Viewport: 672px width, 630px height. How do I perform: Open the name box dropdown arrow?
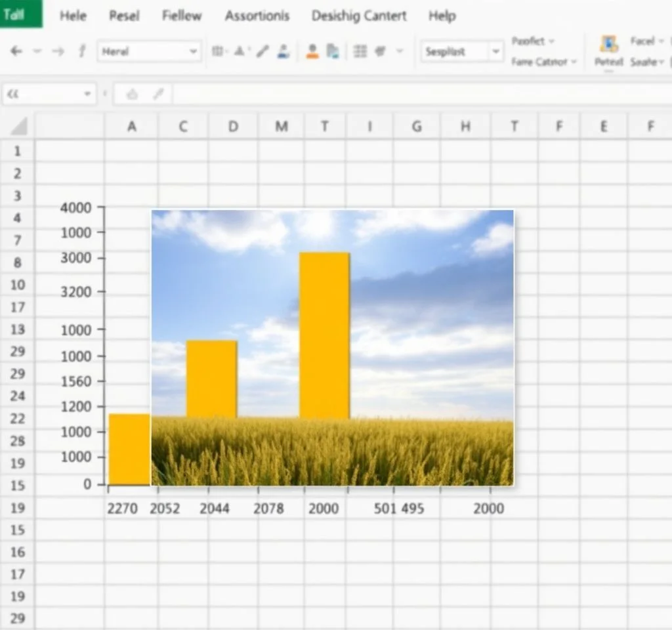(87, 94)
